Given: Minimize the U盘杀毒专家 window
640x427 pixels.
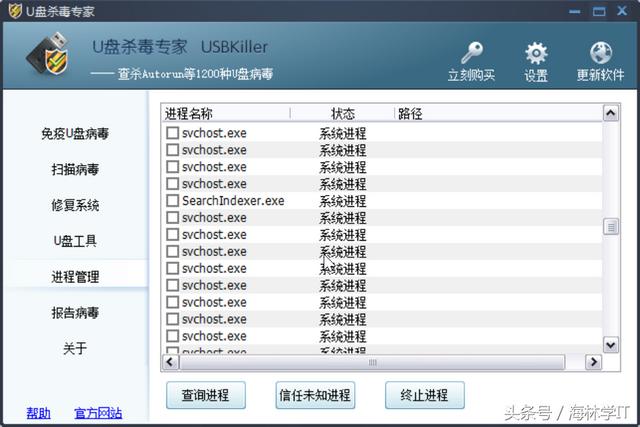Looking at the screenshot, I should click(x=575, y=11).
